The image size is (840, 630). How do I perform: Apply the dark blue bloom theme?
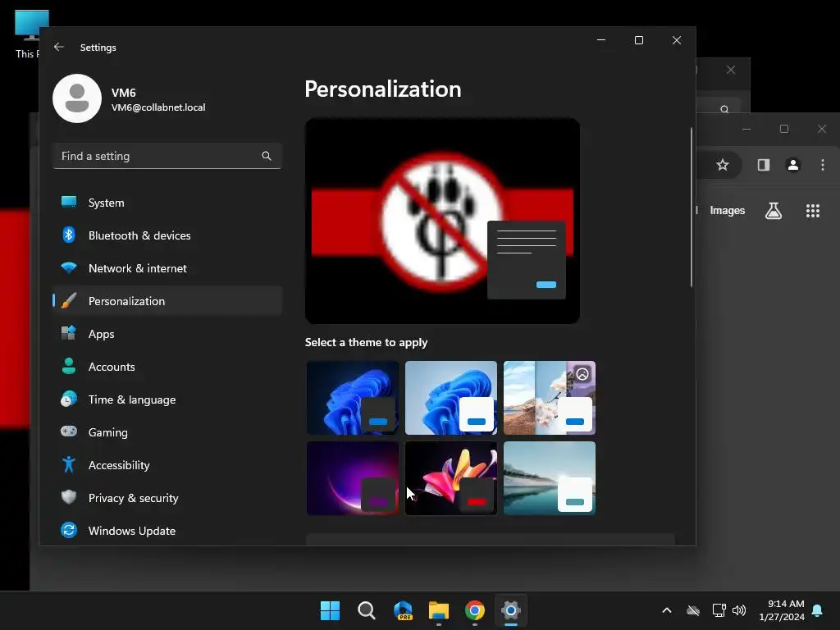(353, 398)
